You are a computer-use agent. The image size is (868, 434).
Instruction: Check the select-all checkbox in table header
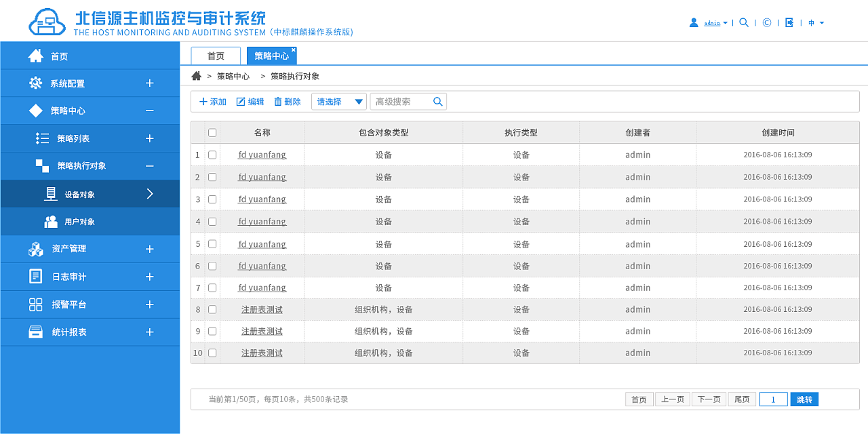click(212, 132)
